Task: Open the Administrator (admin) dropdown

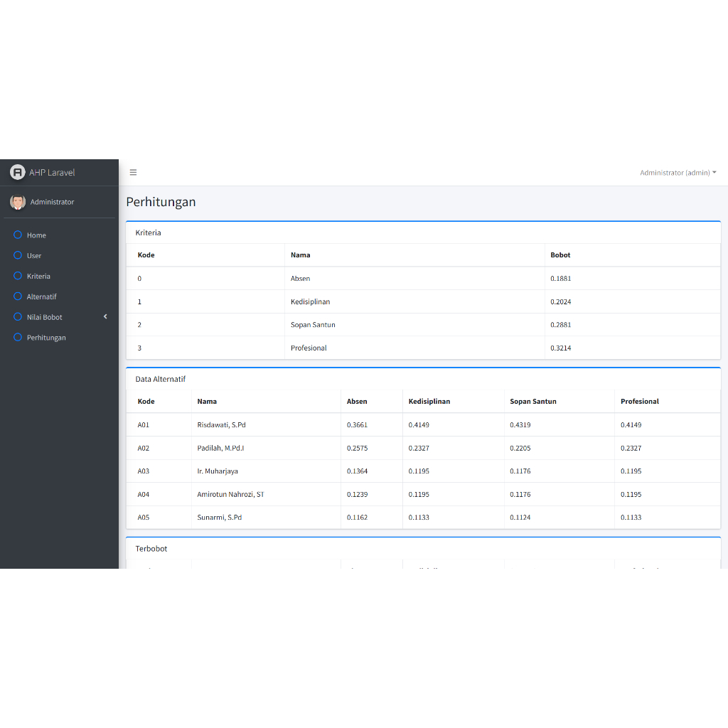Action: tap(678, 173)
